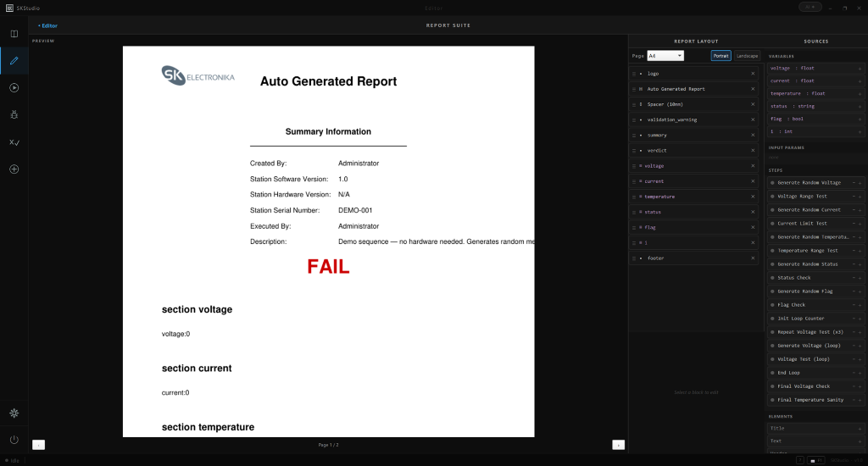Screen dimensions: 868x466
Task: Grab the drag handle of voltage block
Action: click(x=634, y=166)
